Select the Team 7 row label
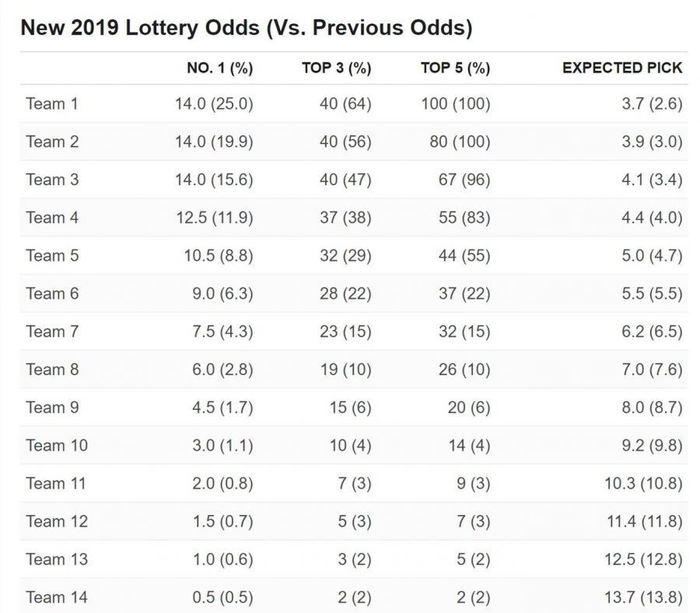Screen dimensions: 700x613 tap(52, 331)
